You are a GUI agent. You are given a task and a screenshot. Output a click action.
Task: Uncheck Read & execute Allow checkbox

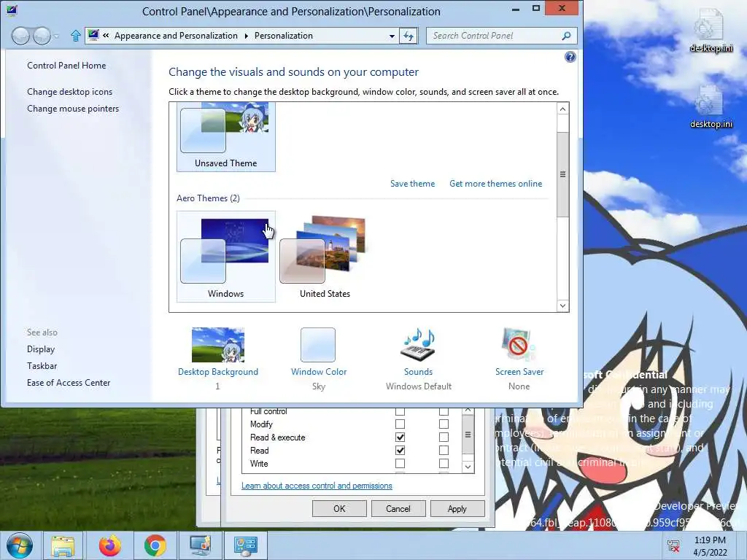pos(400,437)
